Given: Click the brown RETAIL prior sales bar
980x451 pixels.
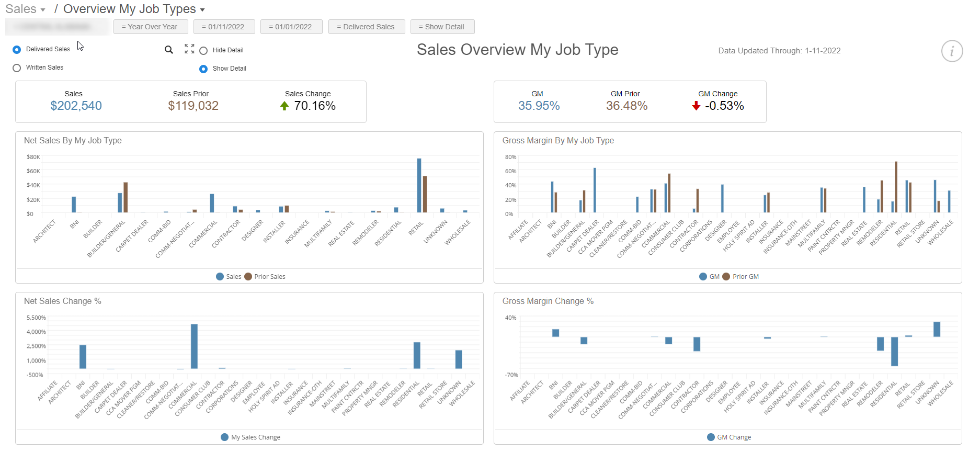Looking at the screenshot, I should (x=425, y=194).
